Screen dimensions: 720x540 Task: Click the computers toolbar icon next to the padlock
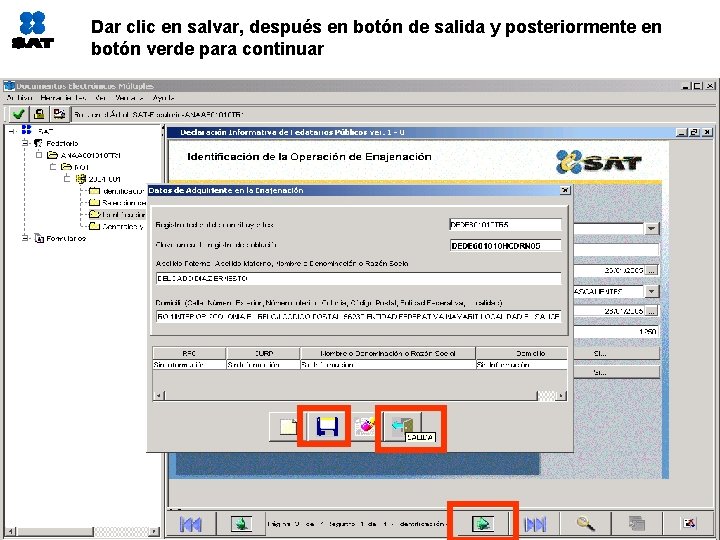pyautogui.click(x=59, y=114)
